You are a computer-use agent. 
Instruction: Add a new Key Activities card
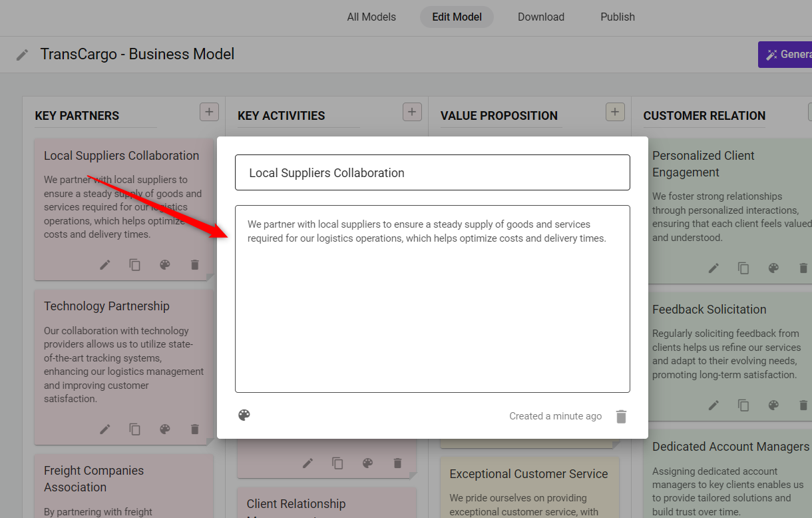(412, 112)
